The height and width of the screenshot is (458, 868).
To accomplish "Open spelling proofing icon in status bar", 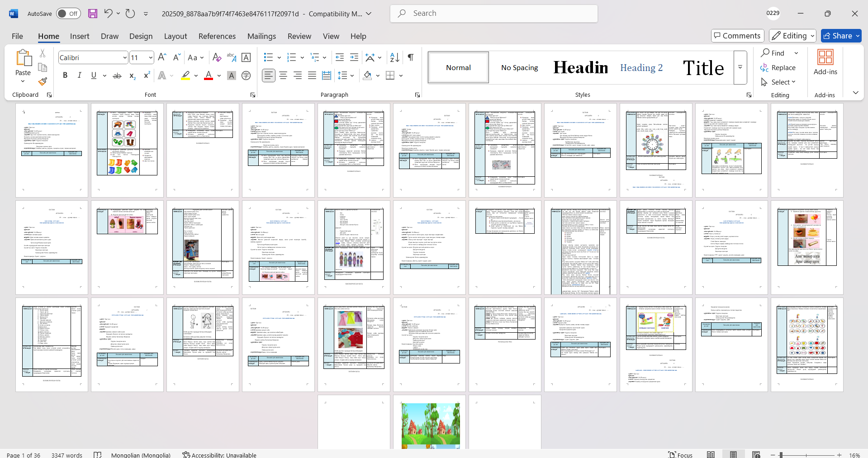I will point(97,455).
